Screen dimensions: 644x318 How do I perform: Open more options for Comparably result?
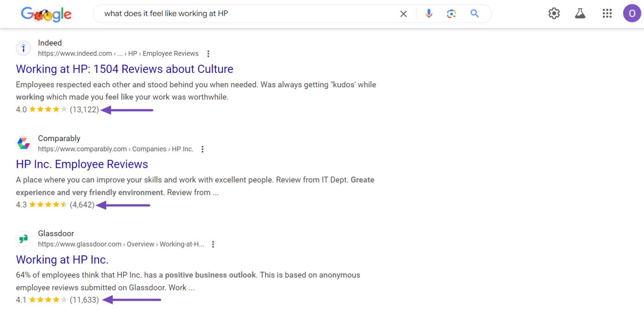click(x=202, y=149)
